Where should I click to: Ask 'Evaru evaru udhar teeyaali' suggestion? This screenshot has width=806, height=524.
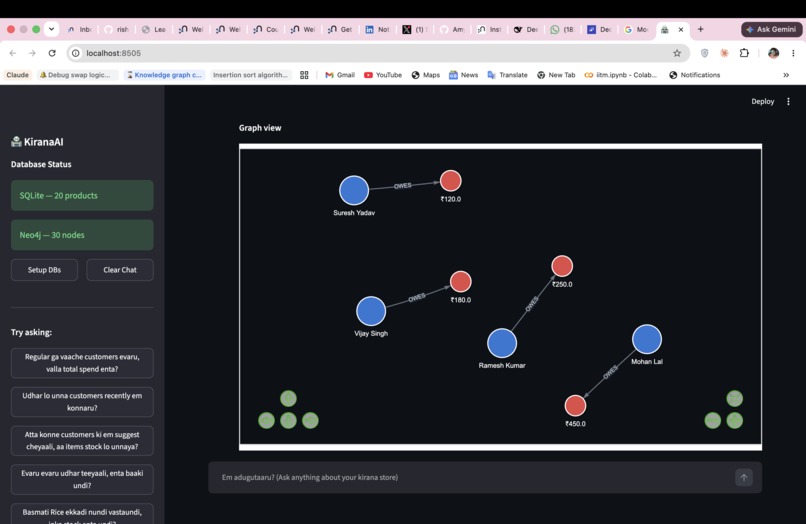coord(82,479)
